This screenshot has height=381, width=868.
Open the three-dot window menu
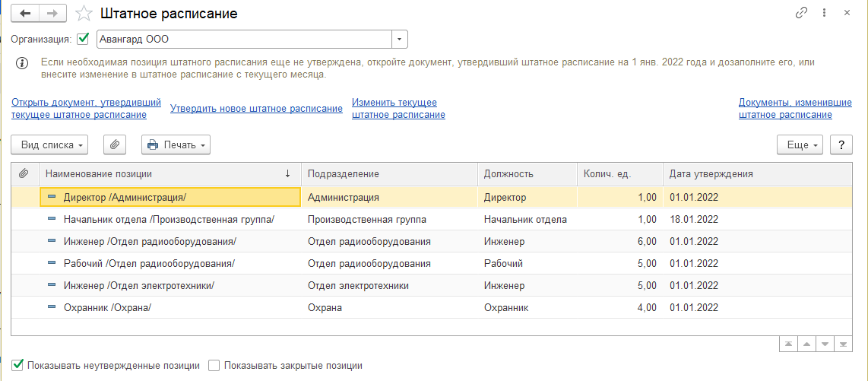824,13
